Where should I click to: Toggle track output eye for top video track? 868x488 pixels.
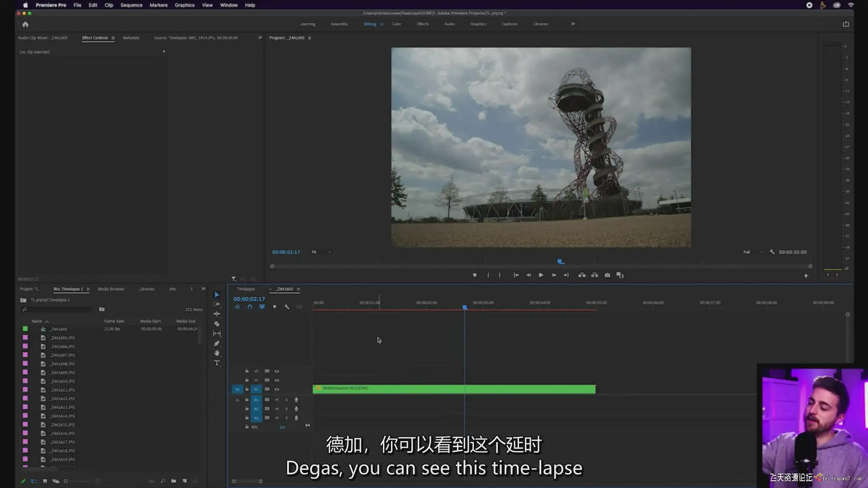277,371
